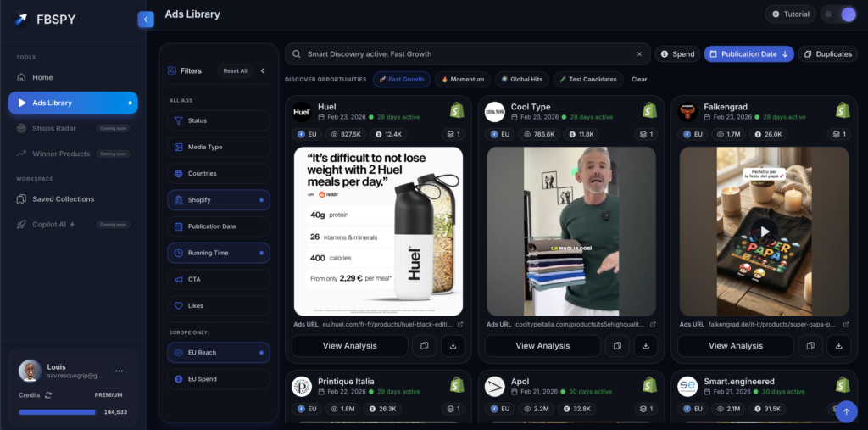Image resolution: width=868 pixels, height=430 pixels.
Task: Open Saved Collections
Action: pyautogui.click(x=73, y=199)
